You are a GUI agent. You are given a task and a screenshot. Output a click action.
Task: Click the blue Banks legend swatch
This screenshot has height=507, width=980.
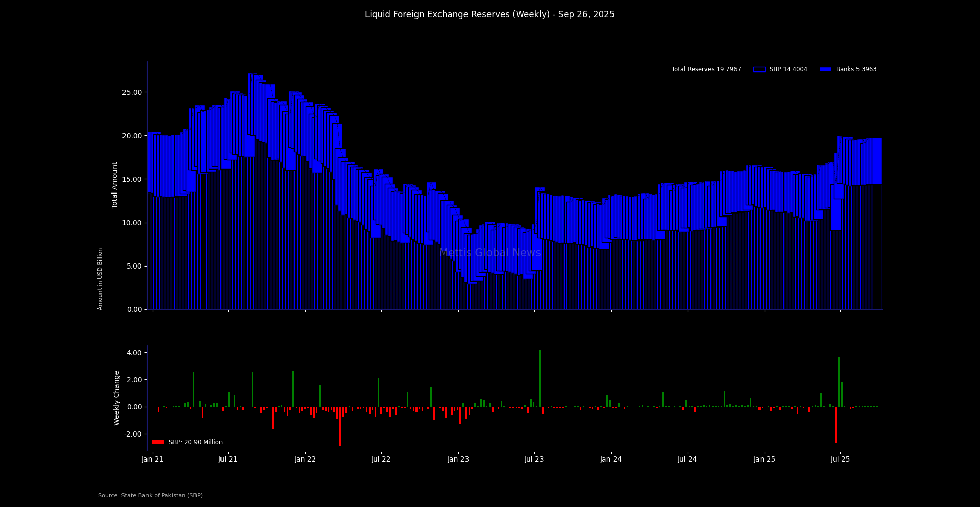(825, 69)
